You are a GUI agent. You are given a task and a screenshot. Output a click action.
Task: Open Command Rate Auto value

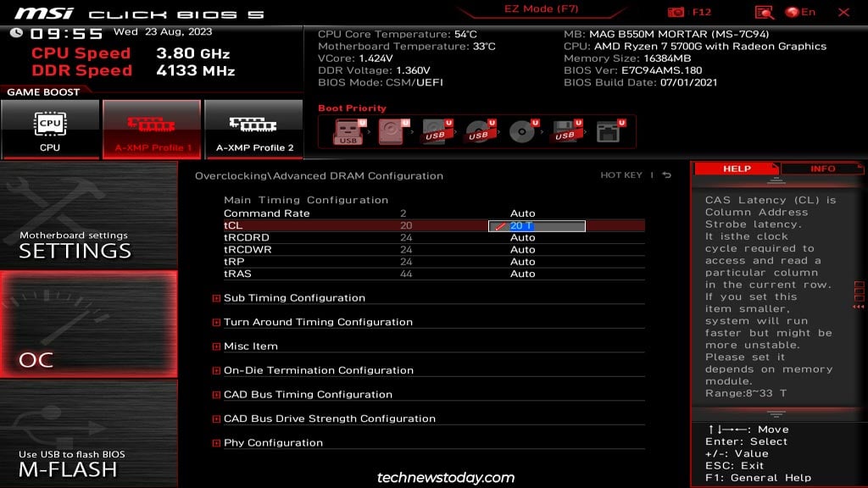point(522,213)
